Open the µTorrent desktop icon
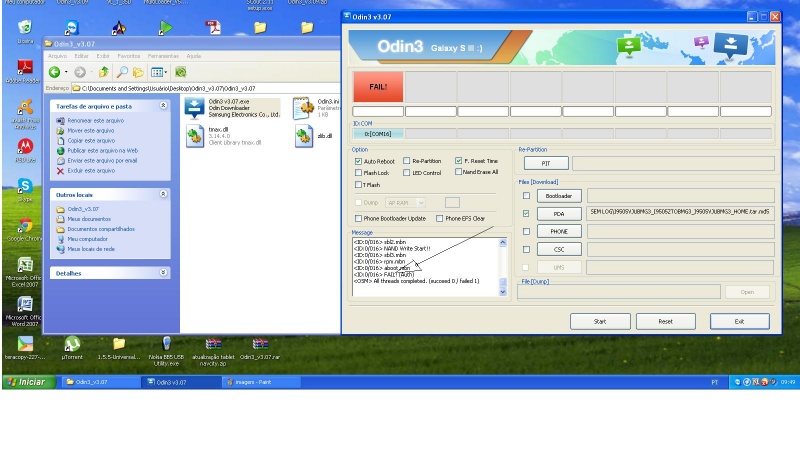Screen dimensions: 800x450 coord(72,344)
